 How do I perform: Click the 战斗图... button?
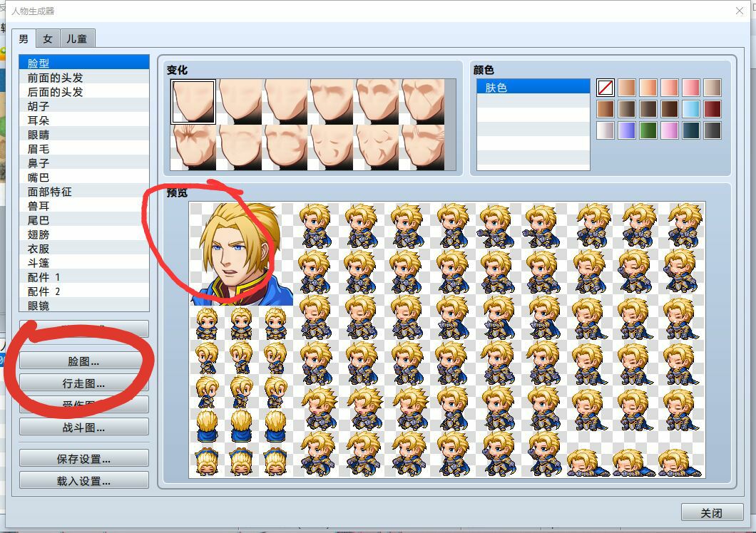(x=83, y=428)
